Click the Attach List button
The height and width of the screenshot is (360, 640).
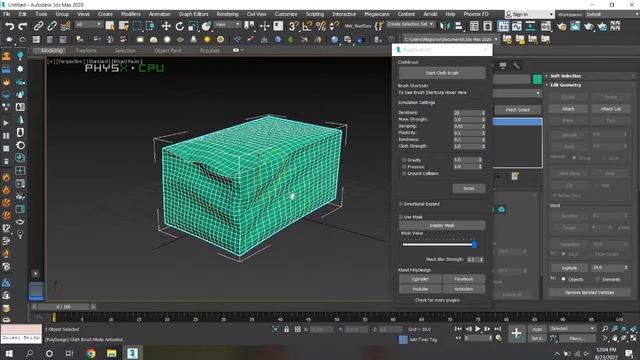(611, 109)
